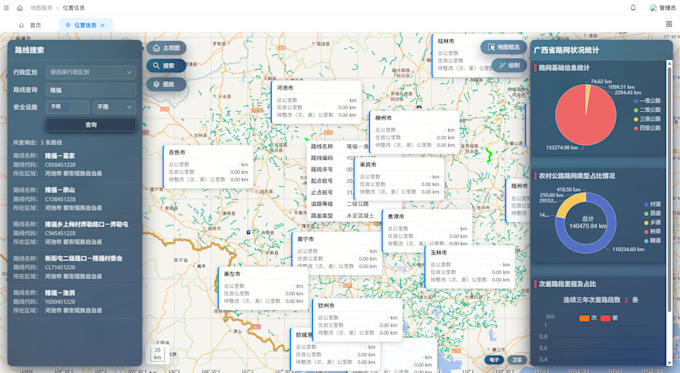Toggle the 乡道 donut legend item
The image size is (680, 373).
pyautogui.click(x=652, y=222)
